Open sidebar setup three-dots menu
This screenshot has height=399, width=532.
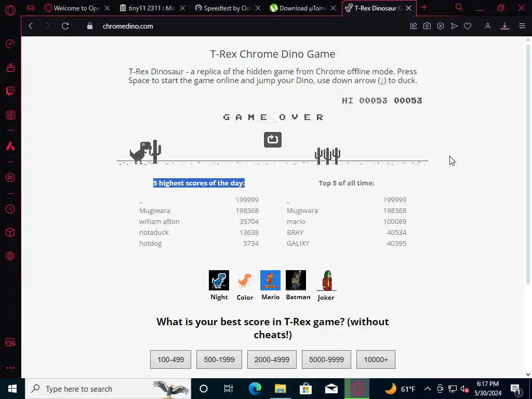[10, 368]
